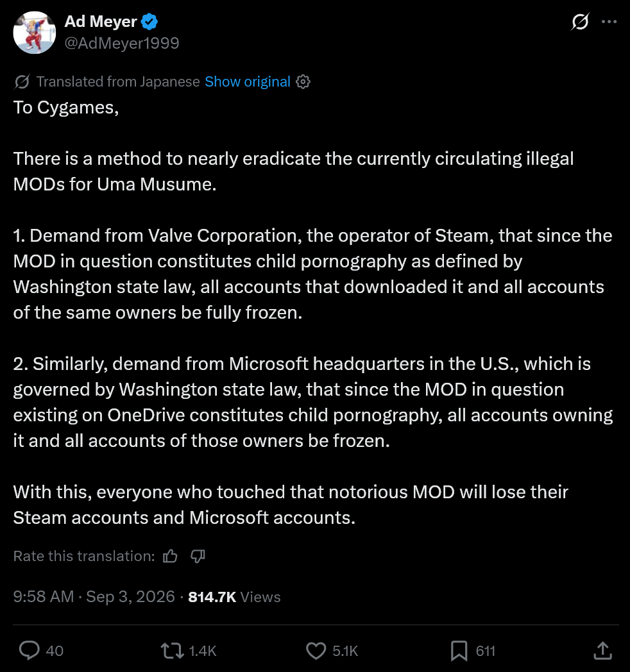Click the blue verified badge
This screenshot has width=630, height=672.
[149, 21]
